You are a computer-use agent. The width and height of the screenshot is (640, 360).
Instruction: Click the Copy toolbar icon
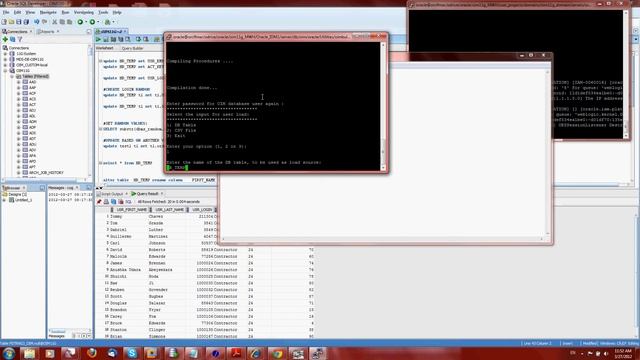(62, 22)
